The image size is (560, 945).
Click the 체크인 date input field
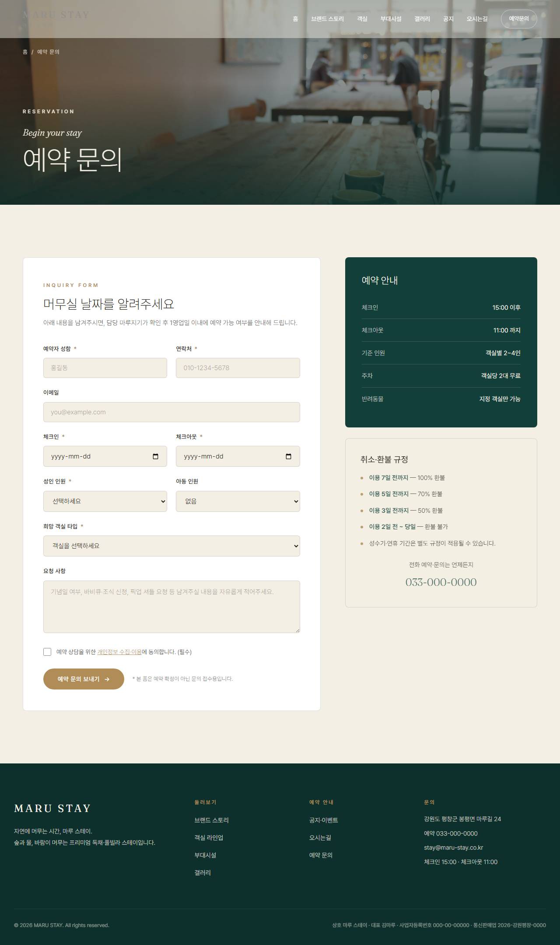point(105,456)
